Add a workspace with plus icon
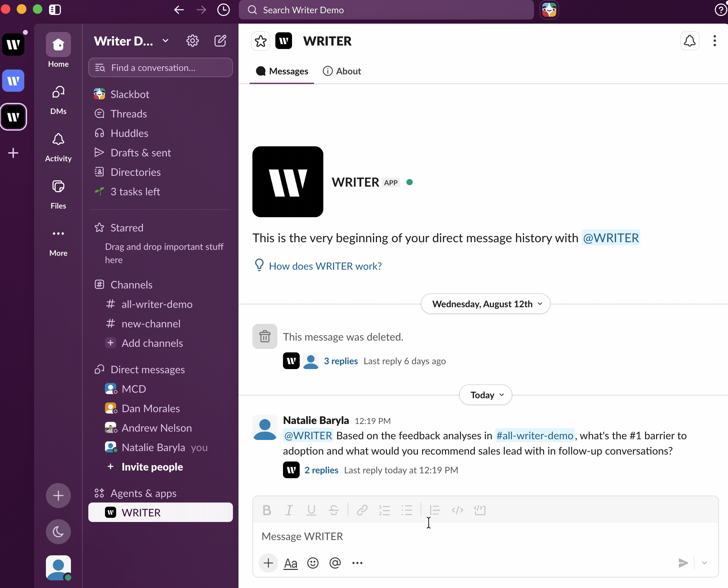 [x=13, y=153]
